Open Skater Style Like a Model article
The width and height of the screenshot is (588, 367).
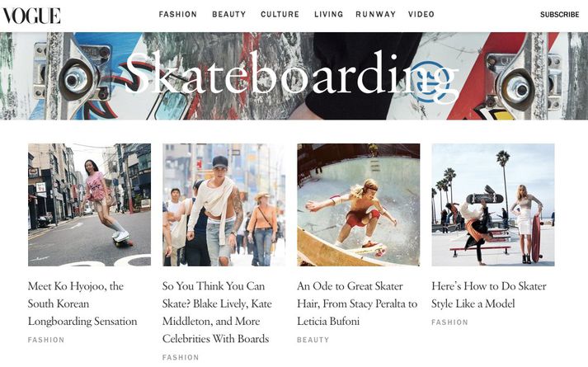488,294
